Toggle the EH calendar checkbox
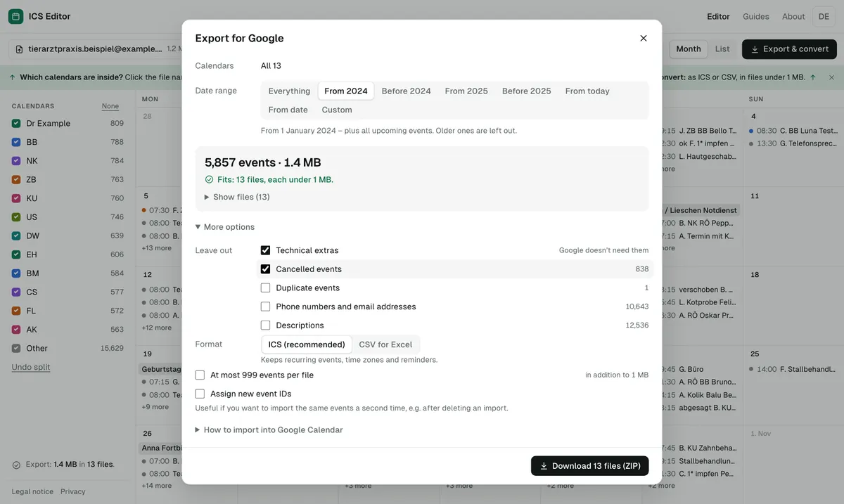The image size is (844, 504). tap(16, 254)
